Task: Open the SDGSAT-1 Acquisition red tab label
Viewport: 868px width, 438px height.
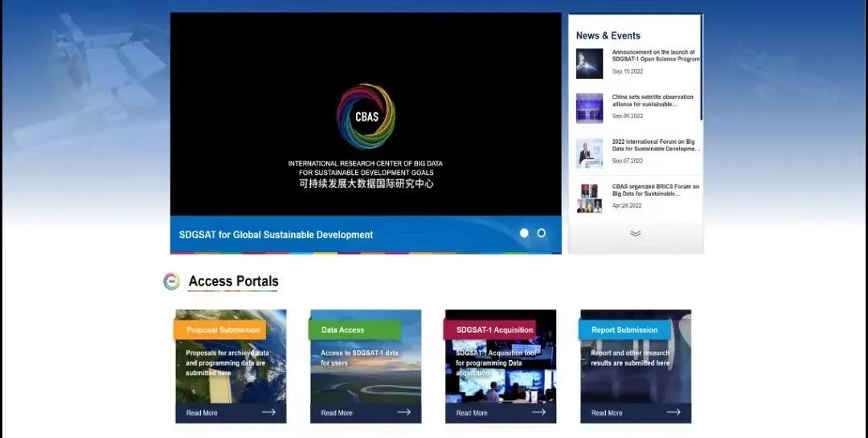Action: [x=490, y=330]
